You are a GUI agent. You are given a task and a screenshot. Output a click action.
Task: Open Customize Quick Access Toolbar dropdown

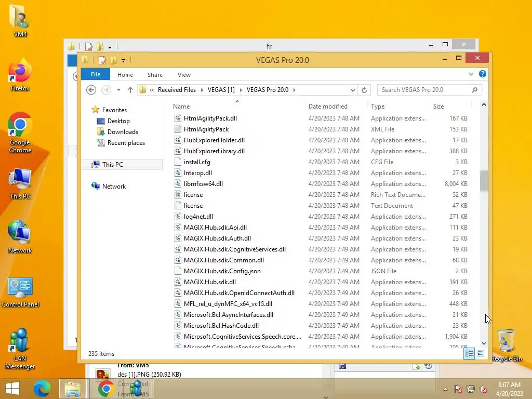tap(123, 61)
